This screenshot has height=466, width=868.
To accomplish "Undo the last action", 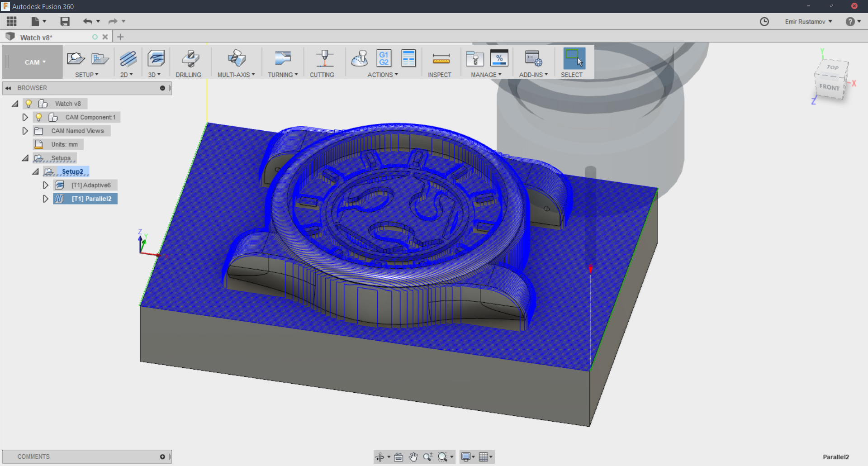I will point(88,21).
